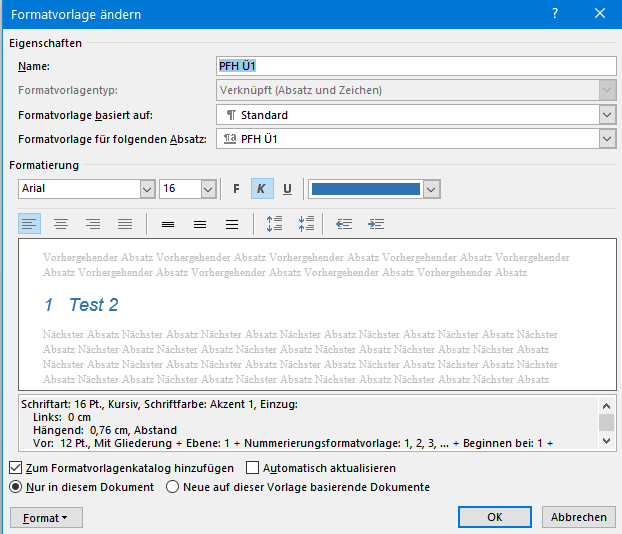Align paragraph text to the right
This screenshot has width=622, height=534.
pos(93,224)
